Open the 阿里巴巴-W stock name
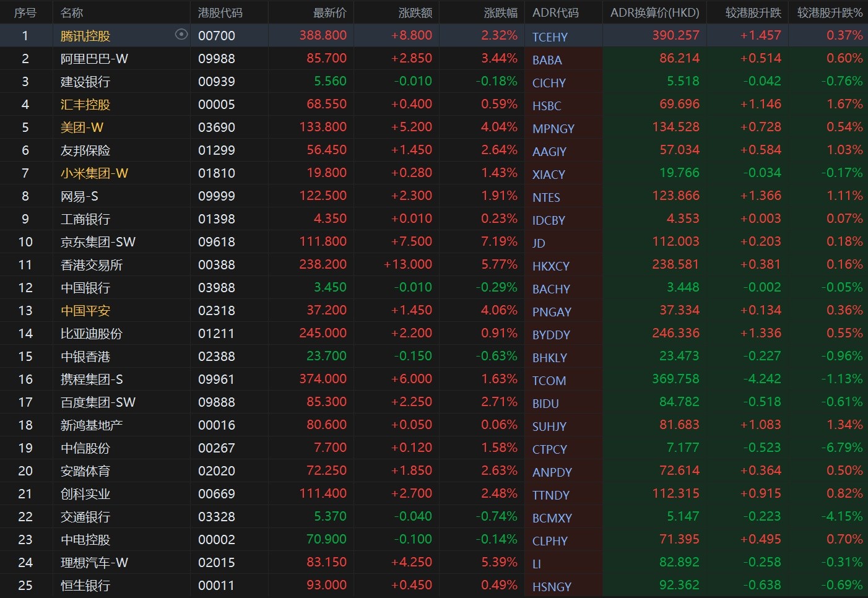Viewport: 868px width, 598px height. tap(94, 59)
